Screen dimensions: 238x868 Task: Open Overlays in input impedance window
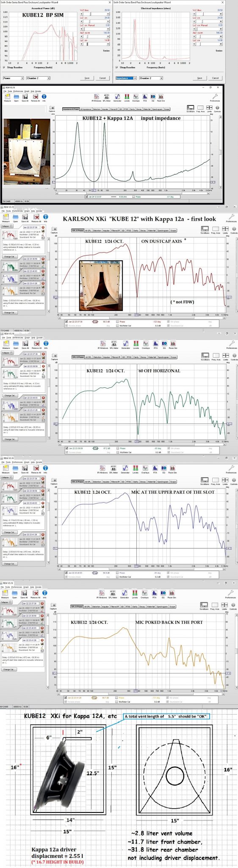pyautogui.click(x=136, y=97)
